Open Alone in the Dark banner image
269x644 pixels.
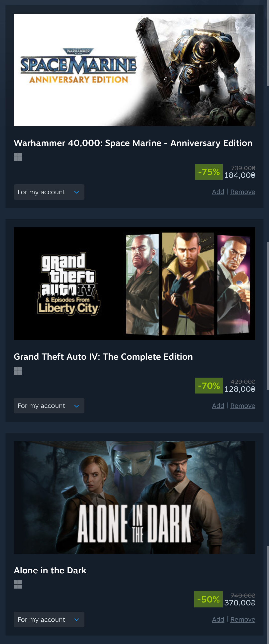coord(134,497)
